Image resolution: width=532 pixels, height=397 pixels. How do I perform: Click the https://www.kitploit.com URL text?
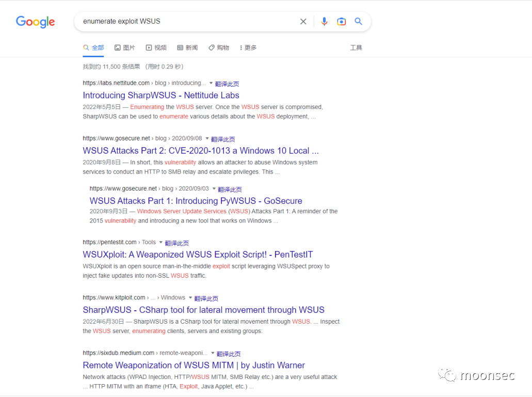click(x=114, y=297)
